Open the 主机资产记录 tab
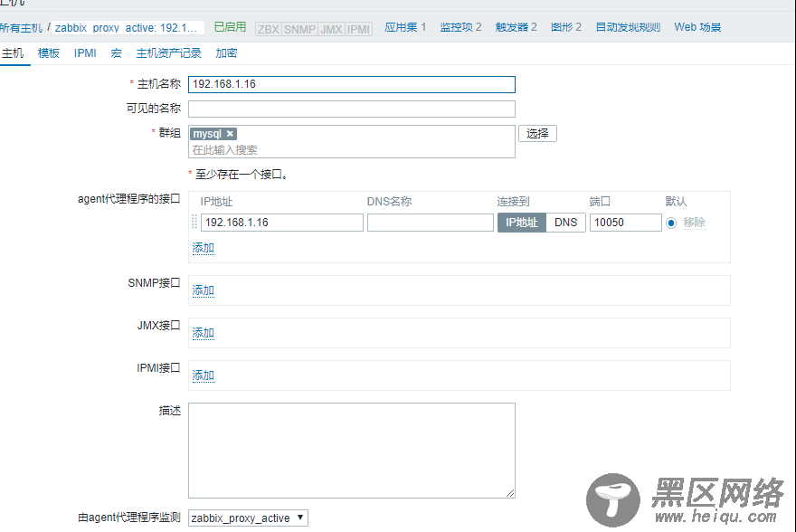Screen dimensions: 796x532 tap(168, 53)
